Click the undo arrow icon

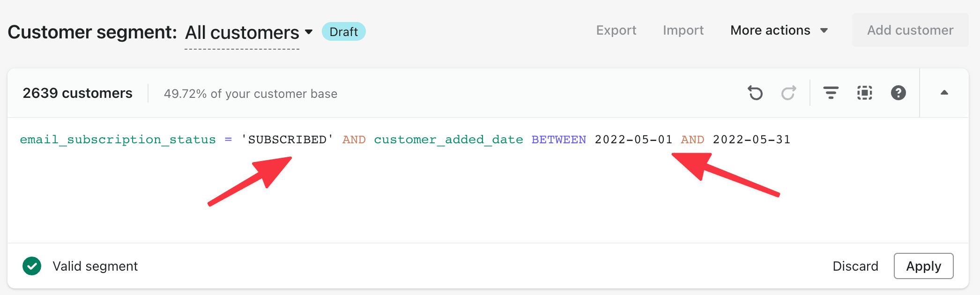tap(755, 93)
